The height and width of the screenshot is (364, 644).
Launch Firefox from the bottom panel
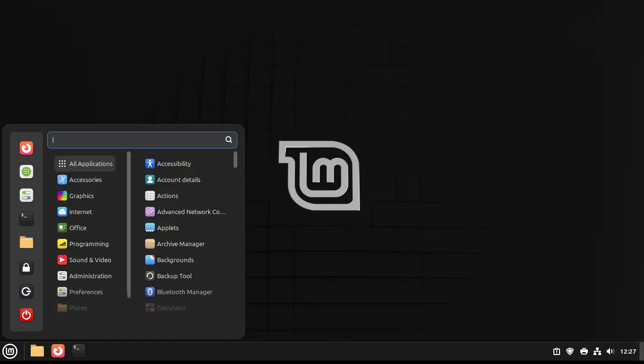pos(58,351)
